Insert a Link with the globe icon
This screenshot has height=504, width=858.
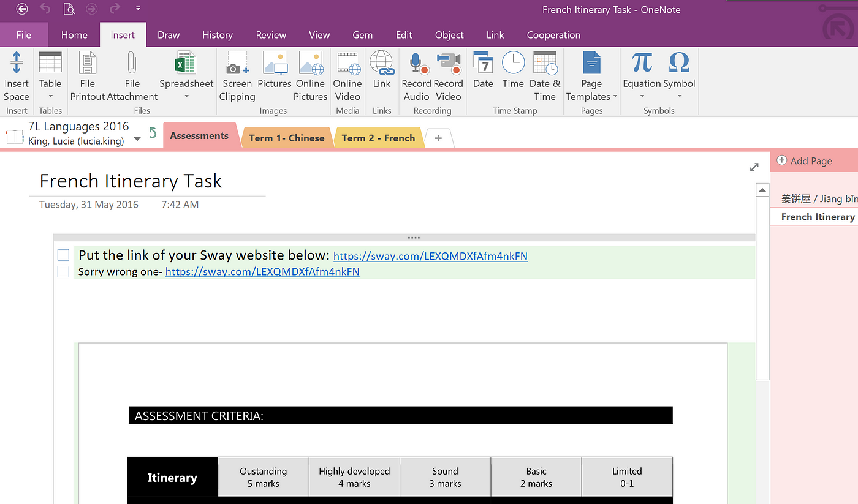pos(382,70)
